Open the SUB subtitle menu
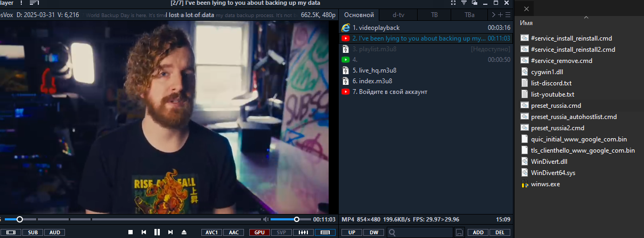This screenshot has height=238, width=644. (32, 232)
